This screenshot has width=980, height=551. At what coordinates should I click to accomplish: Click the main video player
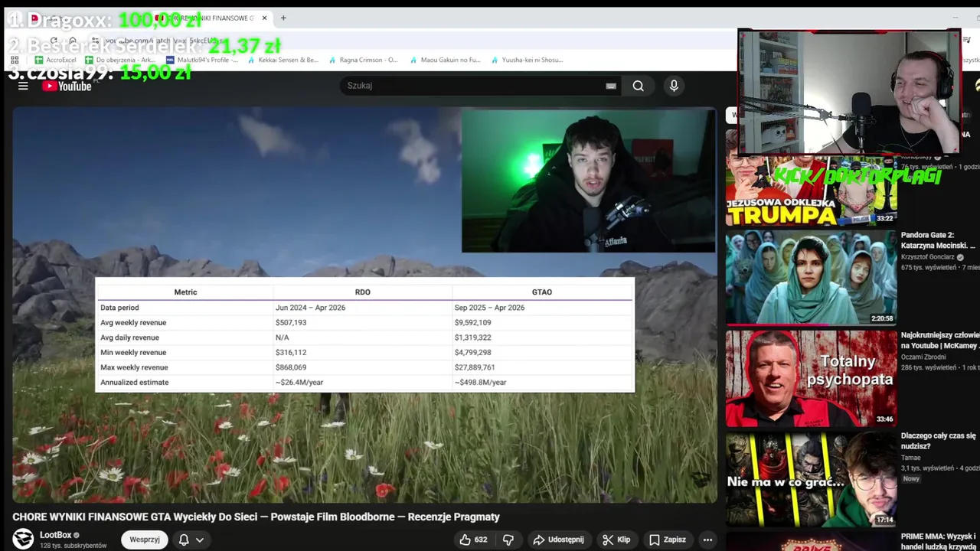(x=364, y=305)
